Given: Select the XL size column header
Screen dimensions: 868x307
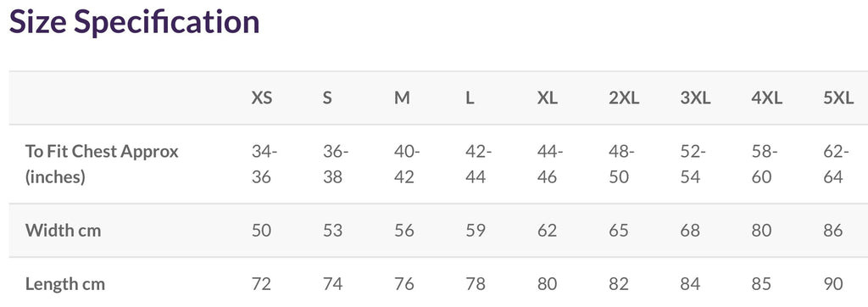Looking at the screenshot, I should 548,98.
